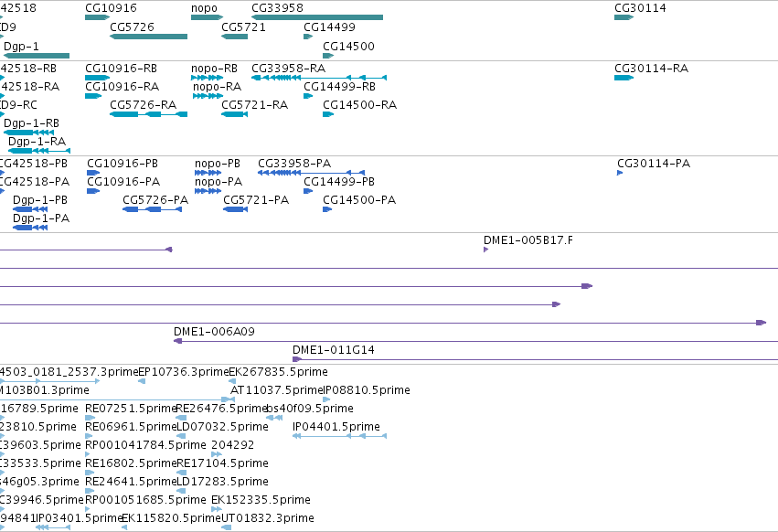Select transcript CG33958-RA
The image size is (778, 532).
tap(319, 78)
